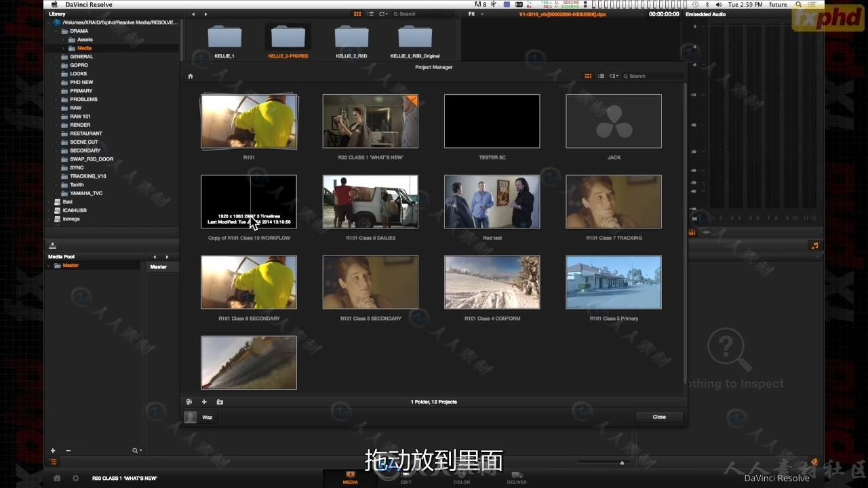Open the future user menu in menu bar

[x=778, y=4]
